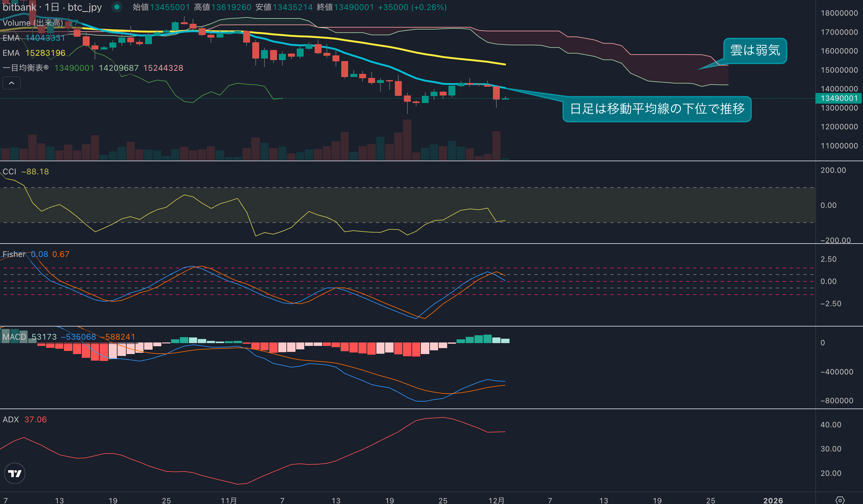The image size is (863, 504).
Task: Select the MACD indicator legend
Action: pos(14,337)
